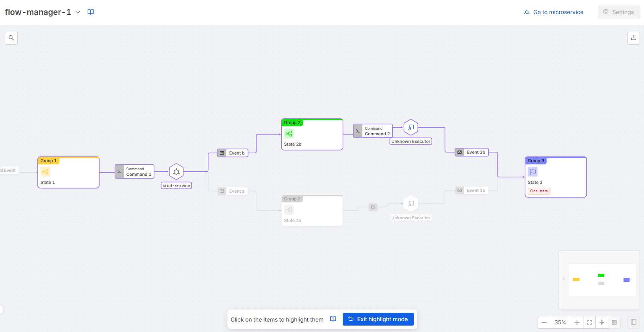Viewport: 644px width, 332px height.
Task: Click the State 3 flag icon
Action: click(x=532, y=172)
